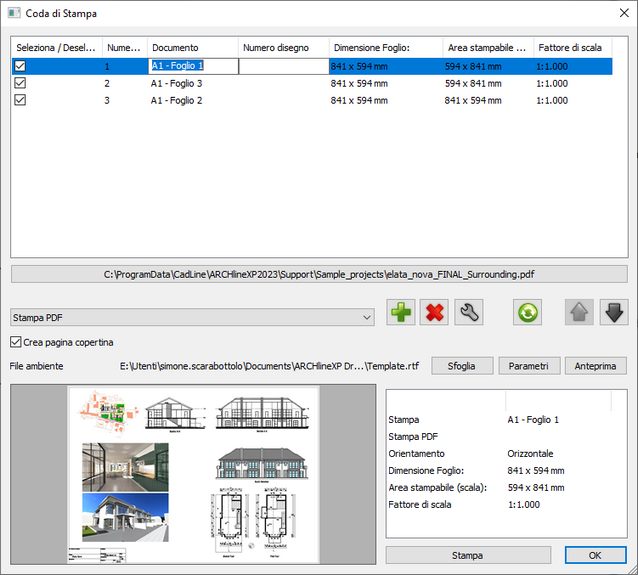Uncheck the checkbox for A1 - Foglio 1
The height and width of the screenshot is (575, 638).
pos(20,66)
